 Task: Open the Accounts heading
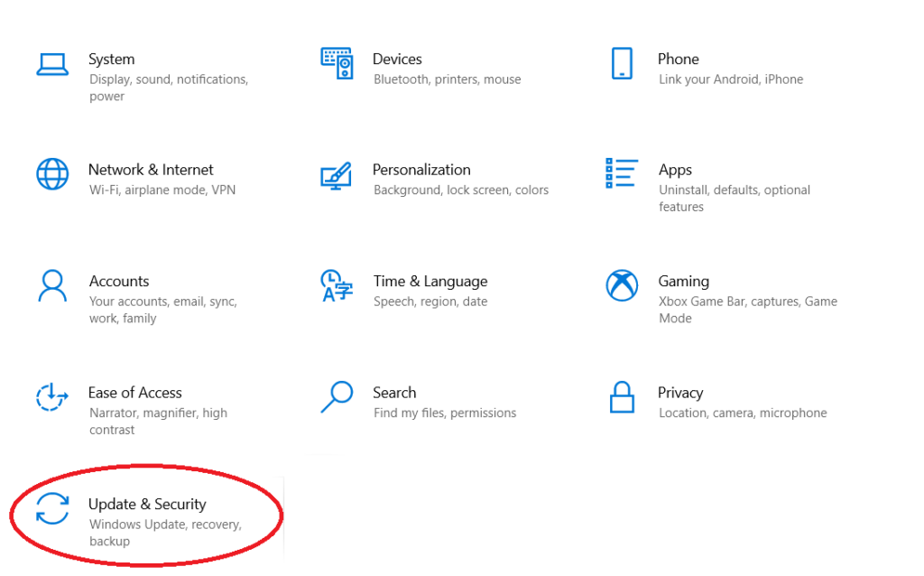tap(119, 281)
